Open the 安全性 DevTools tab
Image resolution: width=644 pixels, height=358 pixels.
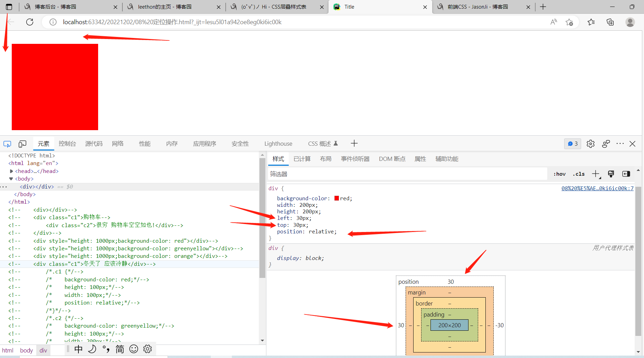(240, 144)
